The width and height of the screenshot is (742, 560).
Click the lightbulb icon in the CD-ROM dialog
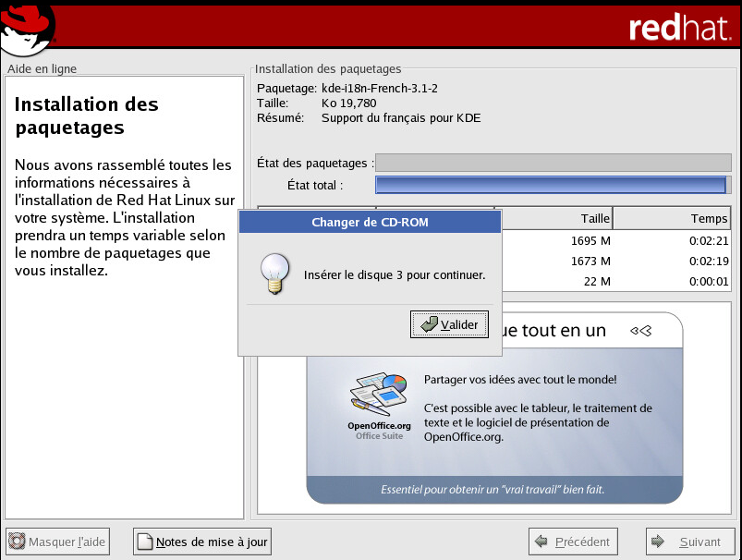[272, 274]
